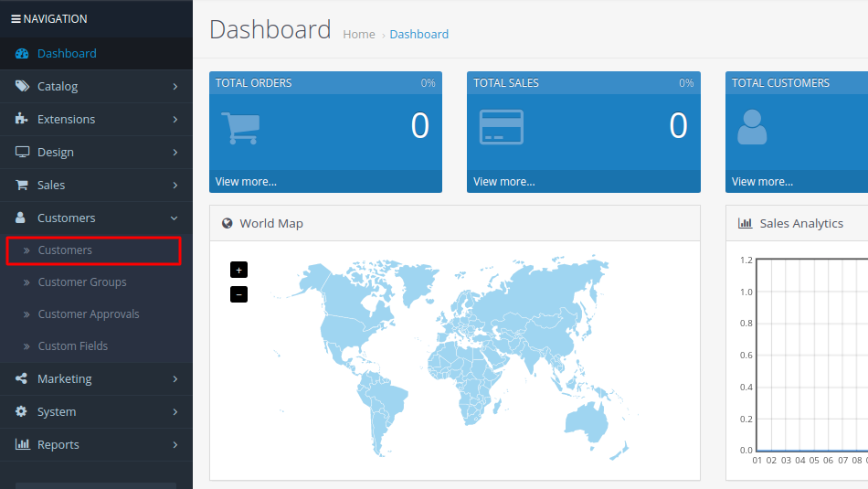Expand the Reports menu chevron
The width and height of the screenshot is (868, 489).
click(x=175, y=445)
